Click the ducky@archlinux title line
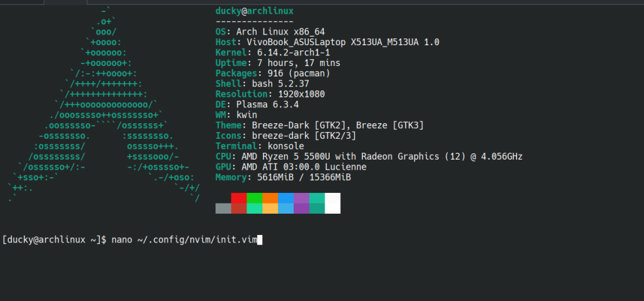644x301 pixels. (x=254, y=11)
